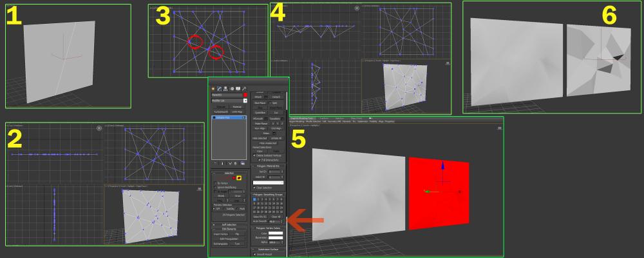Open the Illumination white swatch
The image size is (644, 258).
tap(276, 238)
